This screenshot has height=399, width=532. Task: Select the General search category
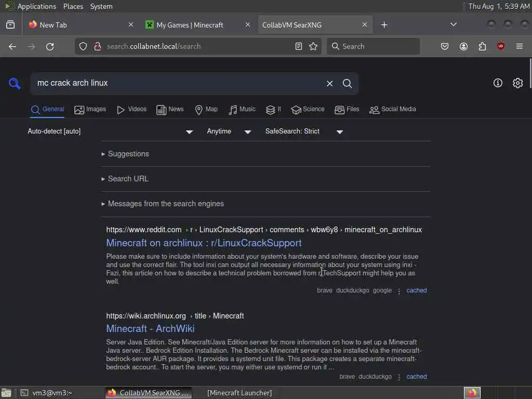[47, 109]
